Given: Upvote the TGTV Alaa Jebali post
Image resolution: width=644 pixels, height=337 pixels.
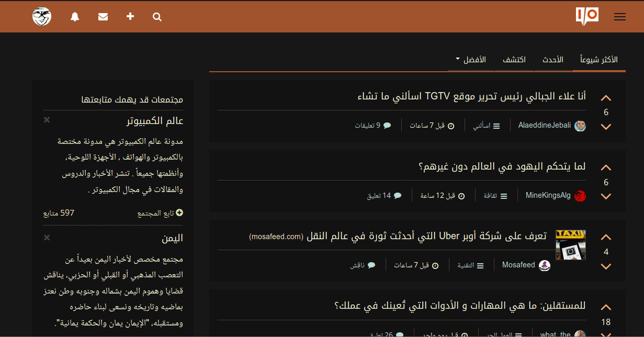Looking at the screenshot, I should tap(606, 98).
